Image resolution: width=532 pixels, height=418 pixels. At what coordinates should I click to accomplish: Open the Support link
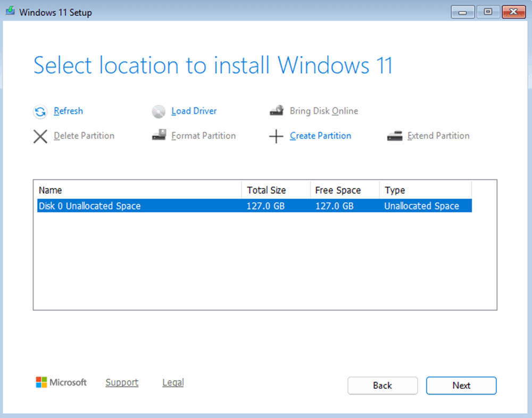[122, 382]
